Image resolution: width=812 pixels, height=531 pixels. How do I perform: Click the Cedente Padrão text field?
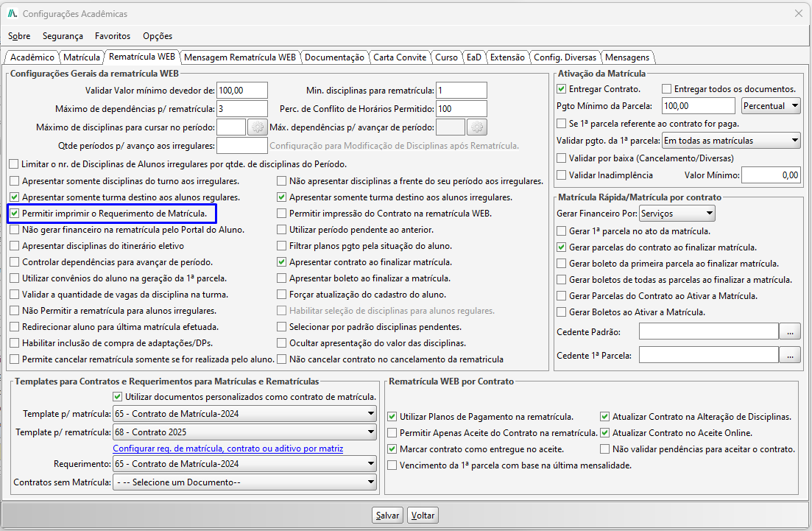[x=708, y=331]
